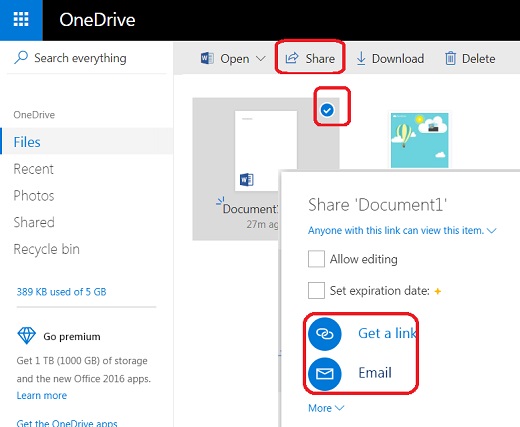The height and width of the screenshot is (427, 520).
Task: Click the Go premium diamond icon
Action: [x=26, y=336]
